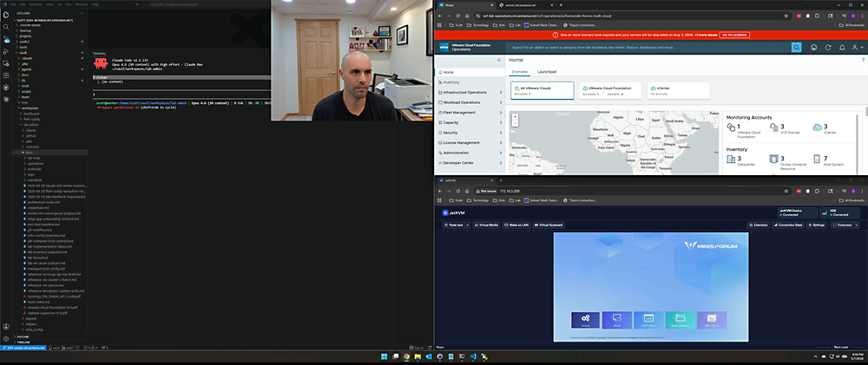Open Remote Explorer in VS Code activity bar
The width and height of the screenshot is (868, 365).
(5, 63)
